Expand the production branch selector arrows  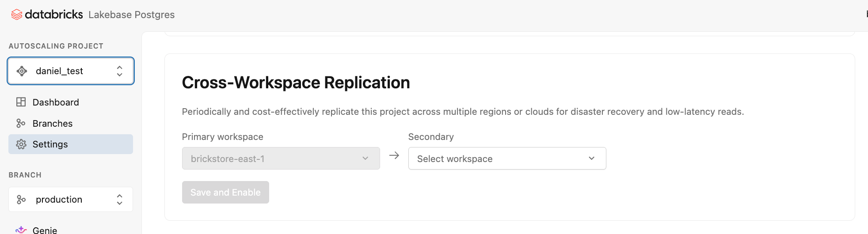click(x=119, y=200)
